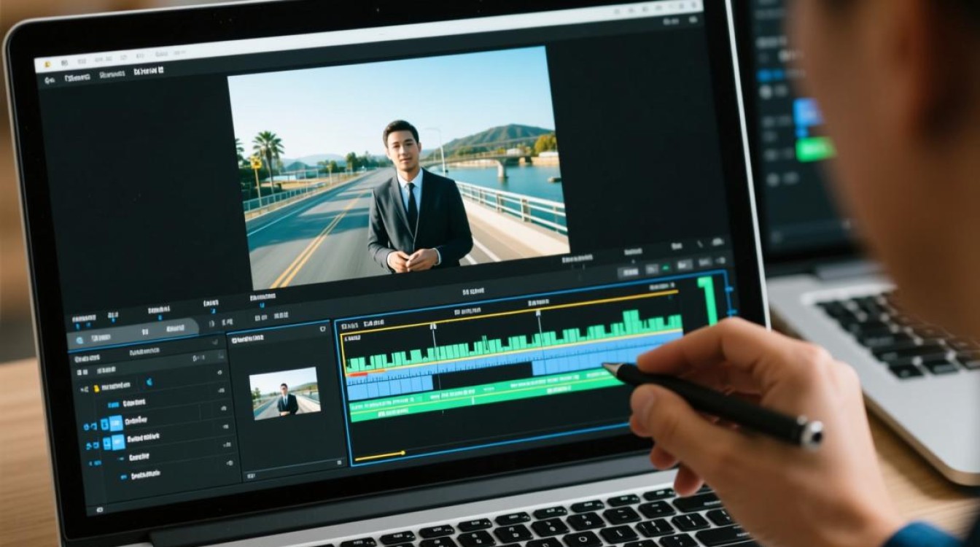The image size is (980, 547).
Task: Click the green button on the background laptop screen
Action: pyautogui.click(x=815, y=149)
